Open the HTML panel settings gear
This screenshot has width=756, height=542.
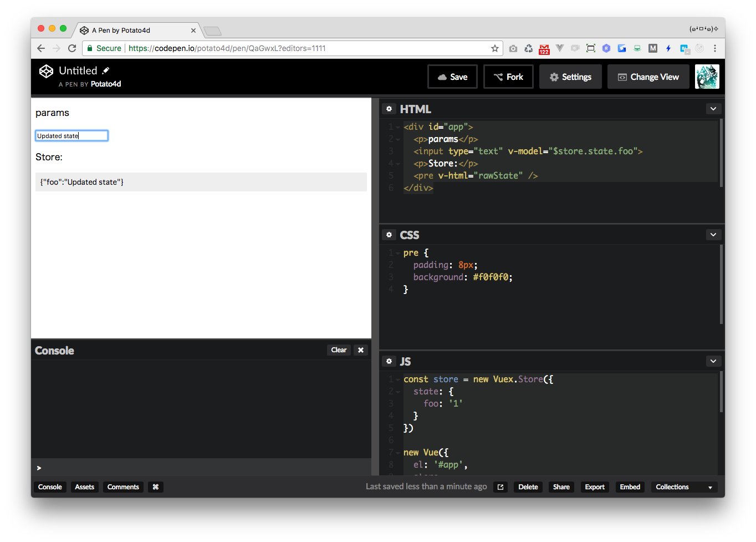coord(389,109)
